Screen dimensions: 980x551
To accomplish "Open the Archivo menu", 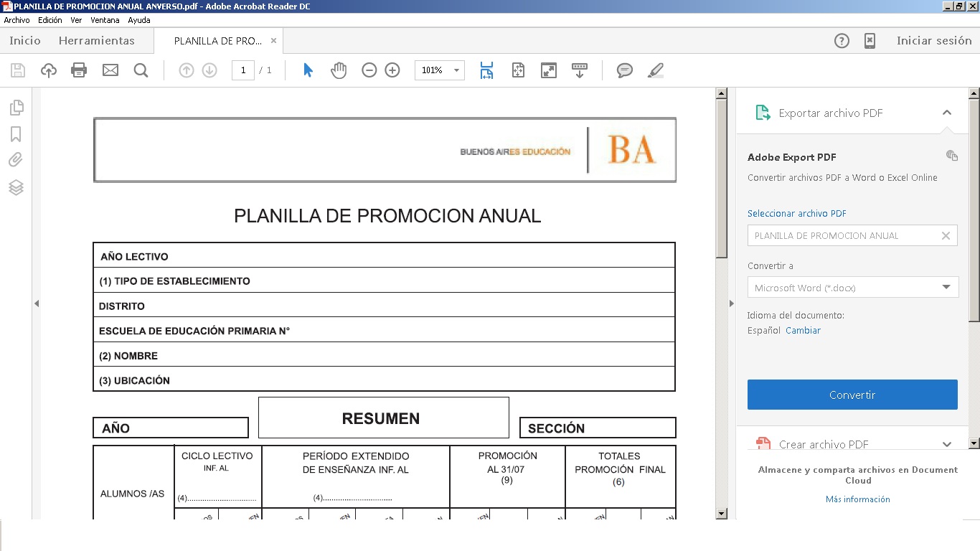I will 17,20.
